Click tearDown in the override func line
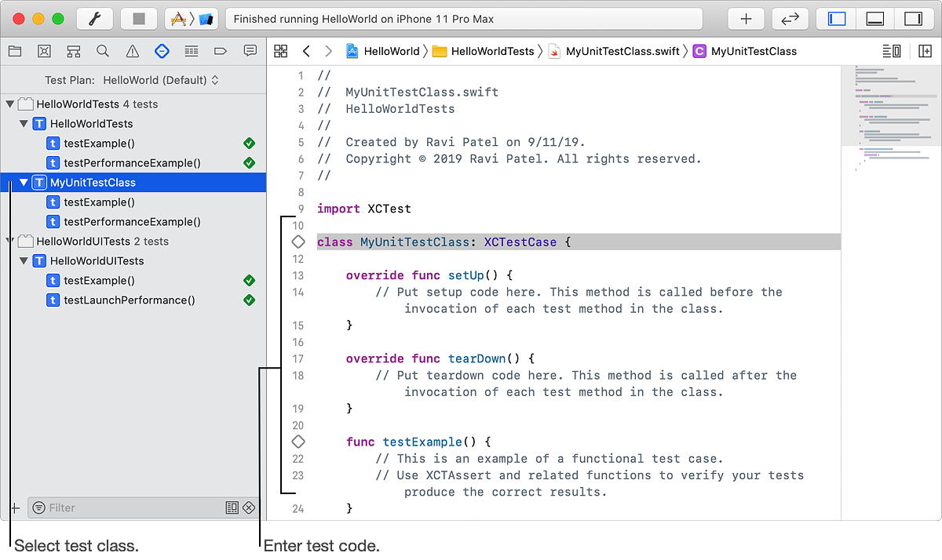Screen dimensions: 942x560 tap(477, 358)
